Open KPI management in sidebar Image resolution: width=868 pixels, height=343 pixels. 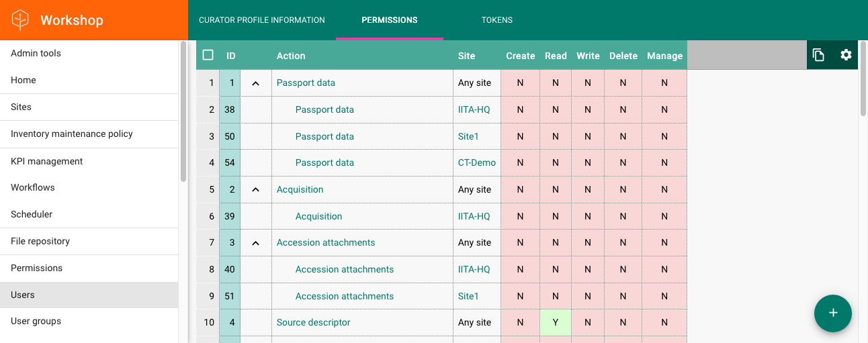coord(89,161)
